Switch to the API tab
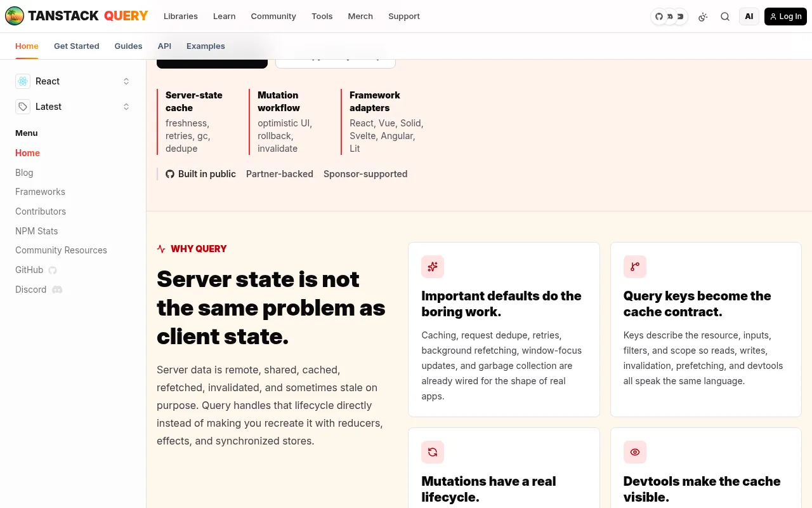The image size is (812, 508). pos(164,46)
